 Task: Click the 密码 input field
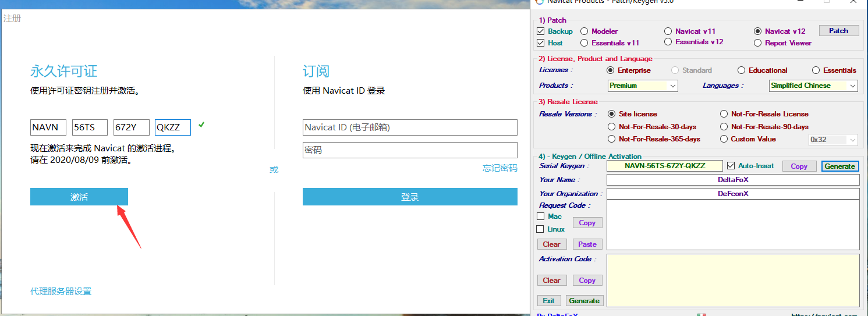pos(410,150)
